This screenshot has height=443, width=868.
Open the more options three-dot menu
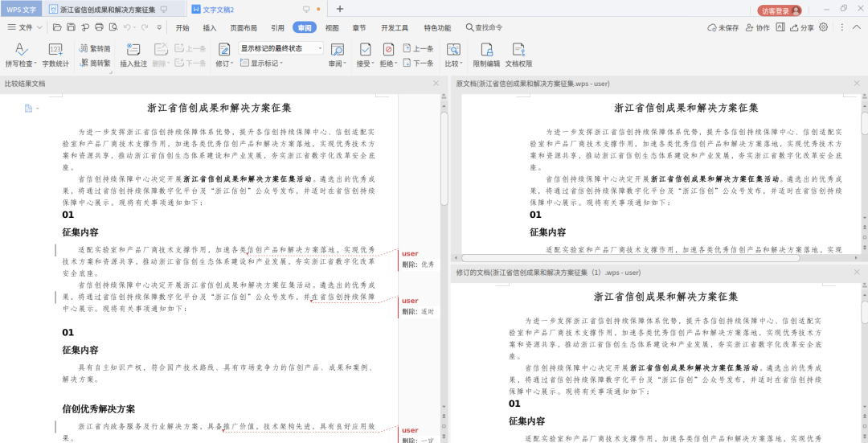click(x=842, y=27)
